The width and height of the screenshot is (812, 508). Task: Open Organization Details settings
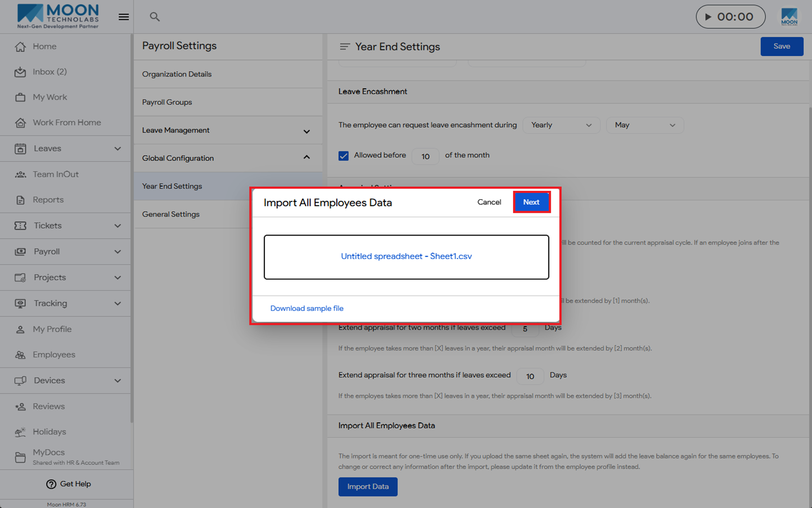[x=228, y=75]
